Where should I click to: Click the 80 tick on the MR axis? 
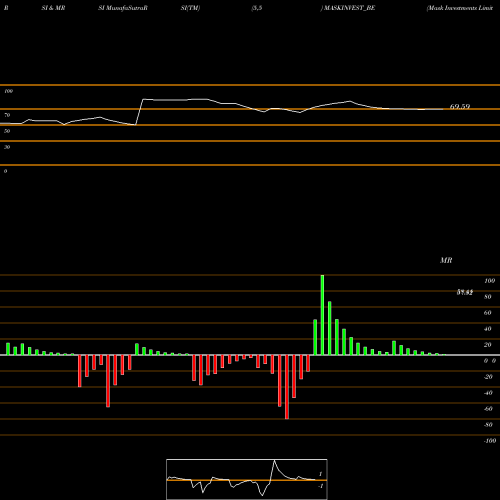[x=488, y=297]
